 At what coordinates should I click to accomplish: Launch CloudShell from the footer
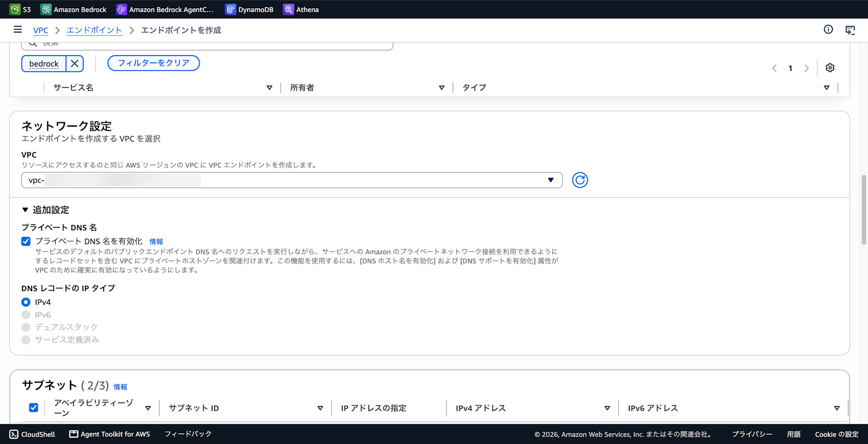click(x=32, y=434)
